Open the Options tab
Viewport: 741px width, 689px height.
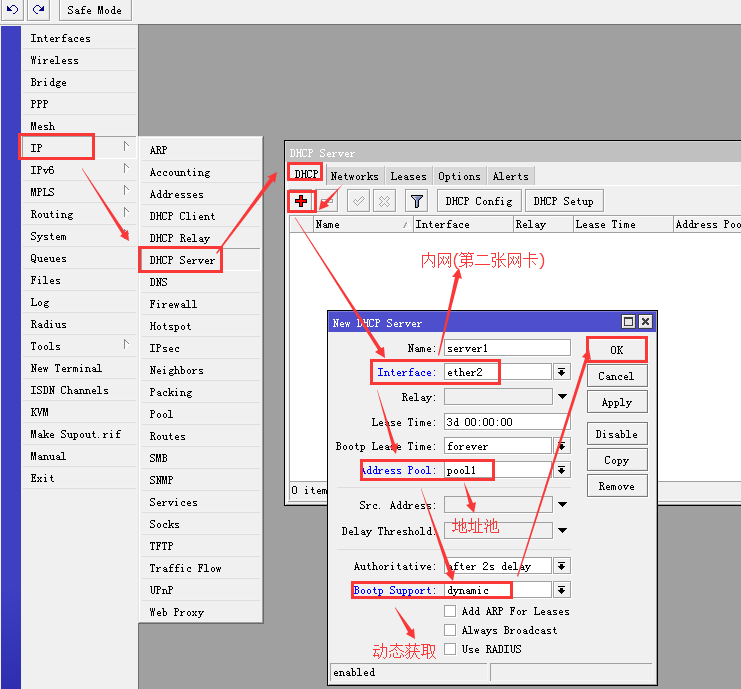click(459, 176)
